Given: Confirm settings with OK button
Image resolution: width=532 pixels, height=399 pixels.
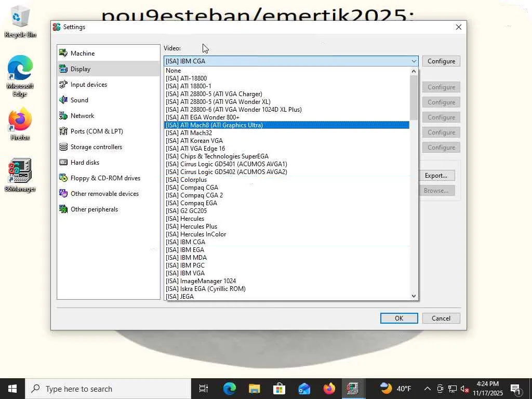Looking at the screenshot, I should [399, 318].
